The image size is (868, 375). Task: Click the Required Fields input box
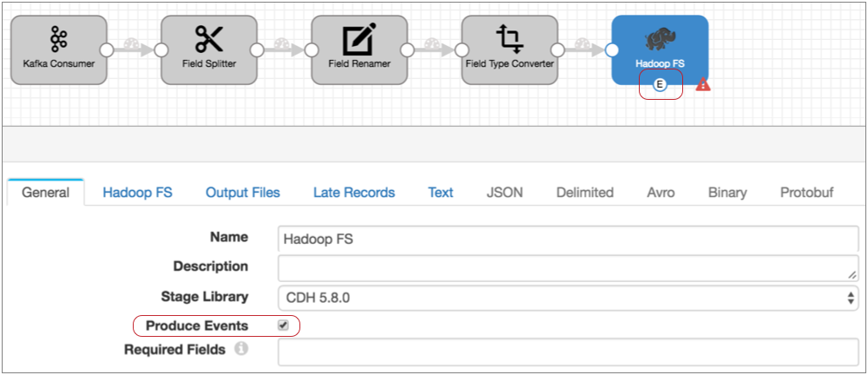pyautogui.click(x=568, y=352)
